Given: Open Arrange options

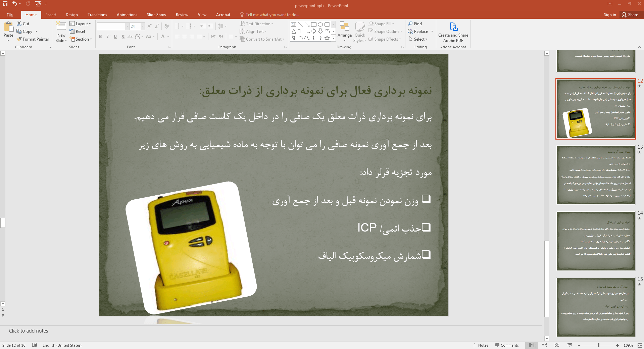Looking at the screenshot, I should (x=345, y=32).
